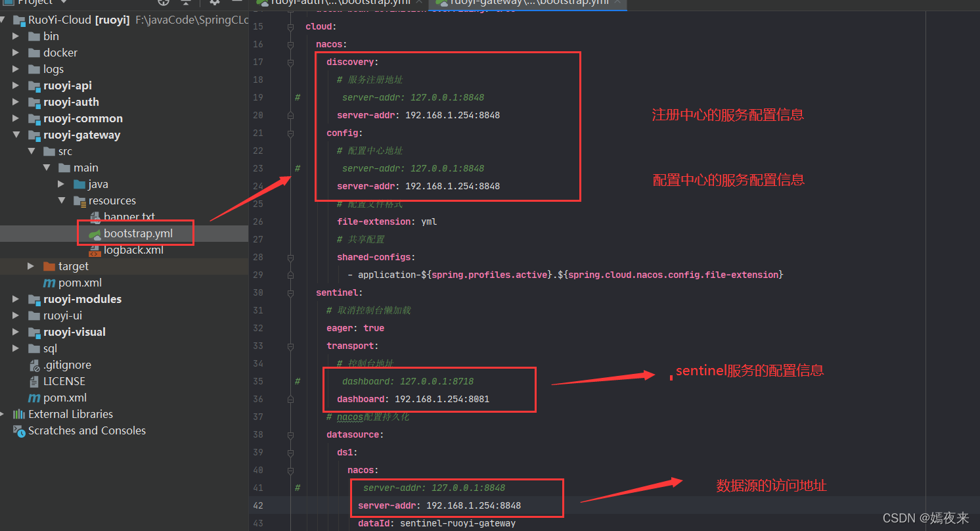Image resolution: width=980 pixels, height=531 pixels.
Task: Switch to ruoyi-gateway bootstrap.yml tab
Action: [529, 3]
